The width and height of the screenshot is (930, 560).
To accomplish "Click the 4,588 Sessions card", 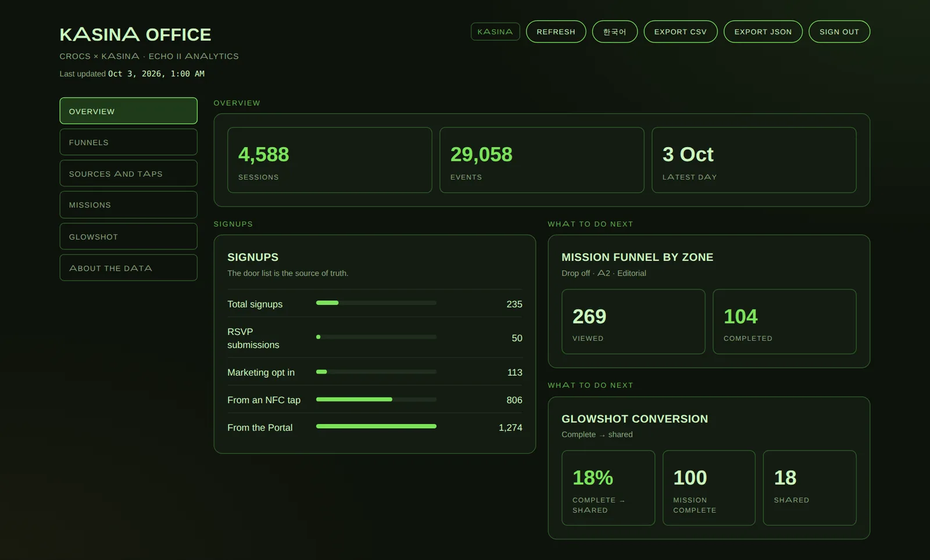I will [x=330, y=160].
